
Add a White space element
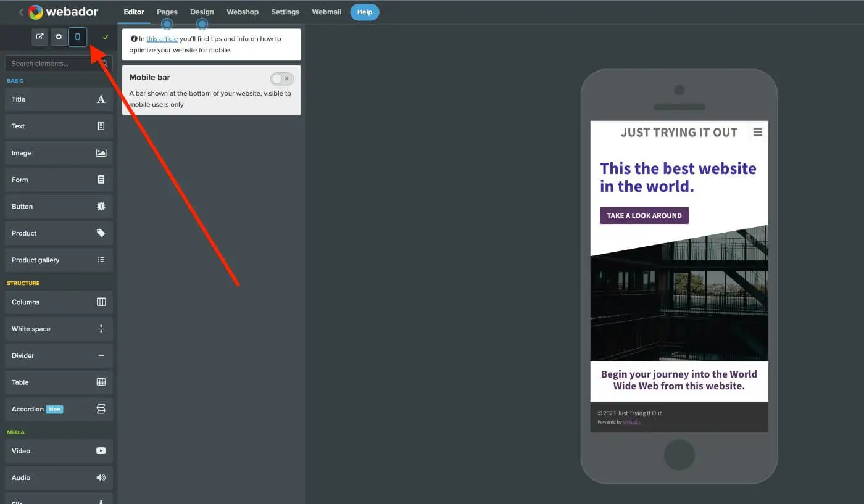(x=59, y=329)
